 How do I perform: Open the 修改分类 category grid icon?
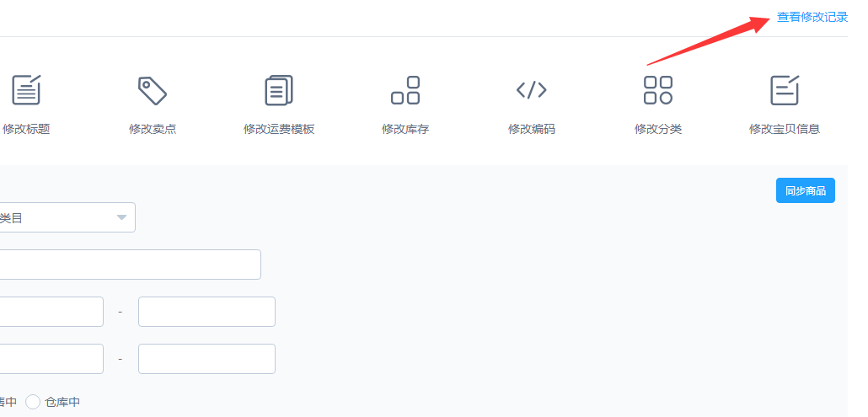[x=658, y=90]
